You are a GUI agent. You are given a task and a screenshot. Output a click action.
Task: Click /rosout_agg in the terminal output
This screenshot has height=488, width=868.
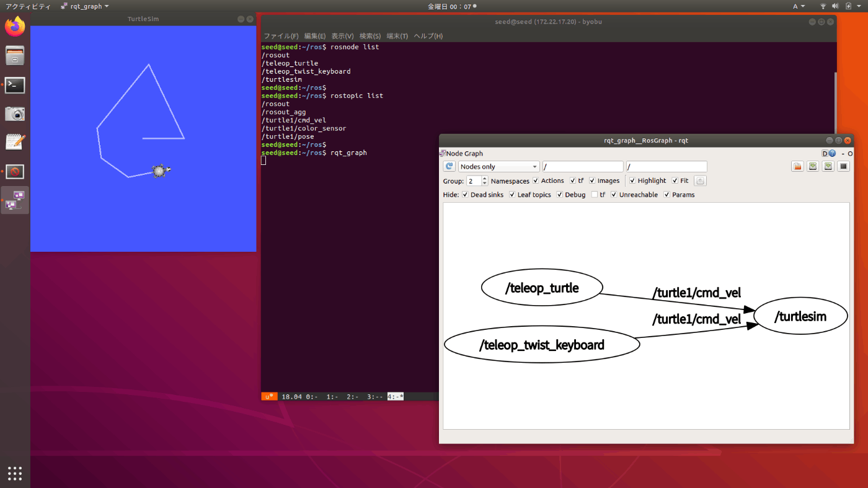pos(283,112)
